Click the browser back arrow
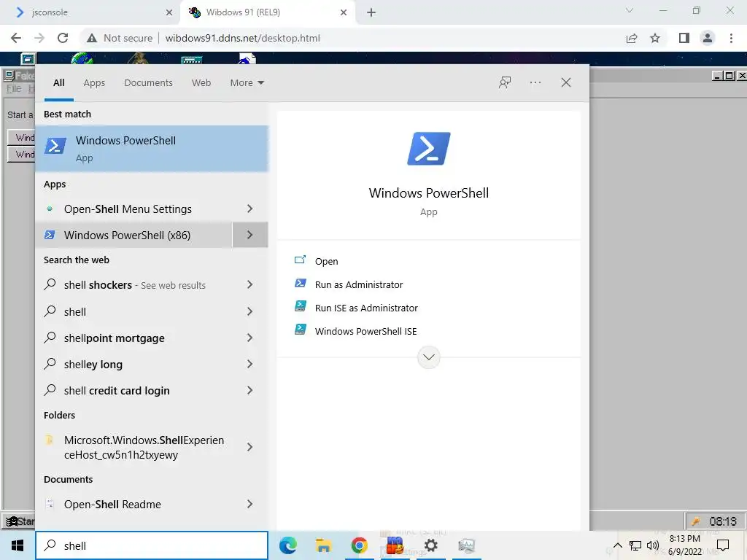 pos(16,38)
